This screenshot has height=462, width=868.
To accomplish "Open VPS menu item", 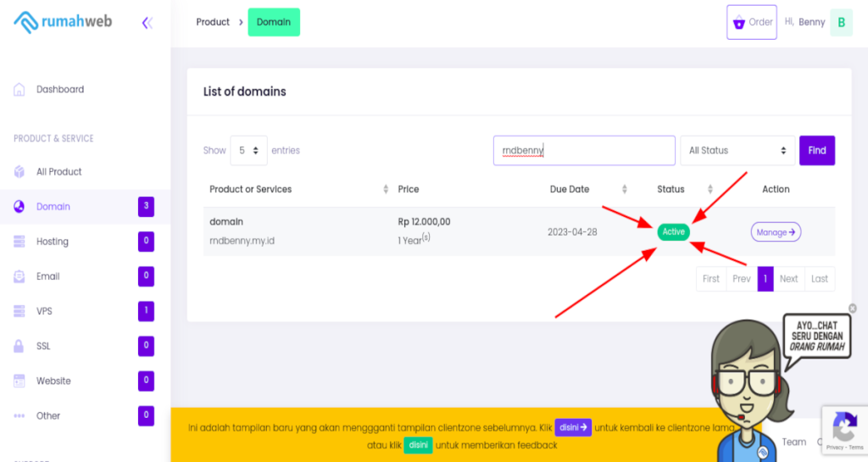I will point(44,311).
